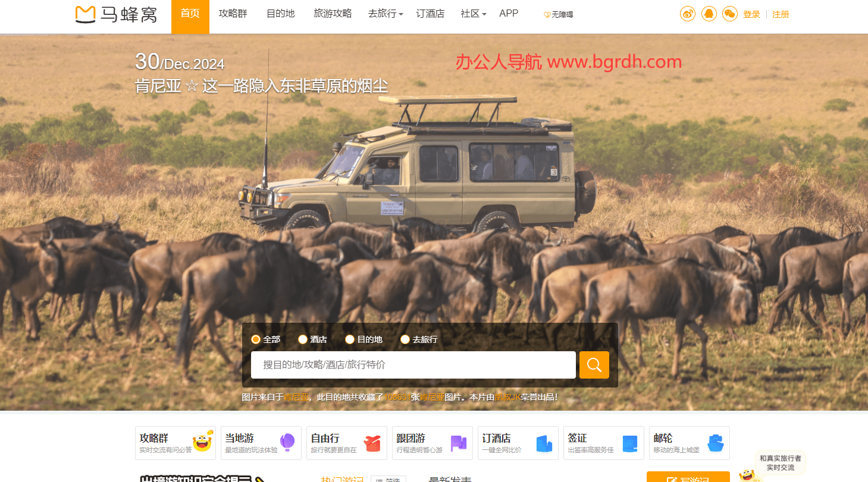The image size is (868, 482).
Task: Go to the 目的地 navigation tab
Action: click(280, 14)
